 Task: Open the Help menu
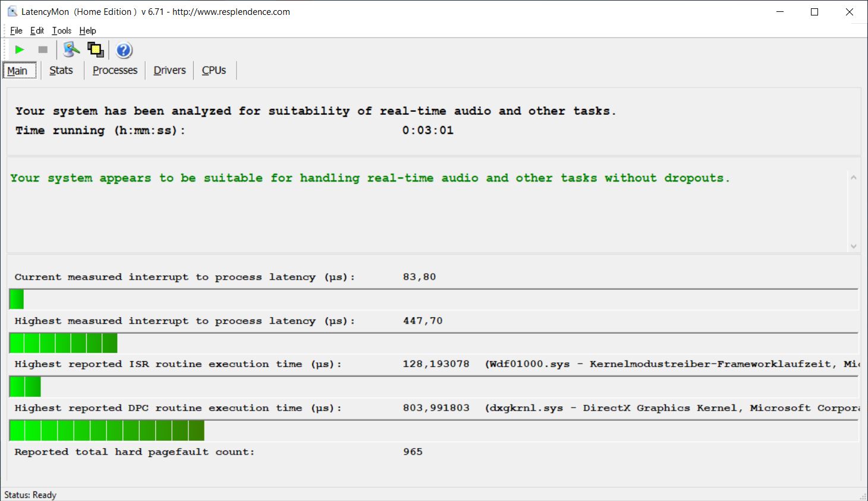pos(87,30)
